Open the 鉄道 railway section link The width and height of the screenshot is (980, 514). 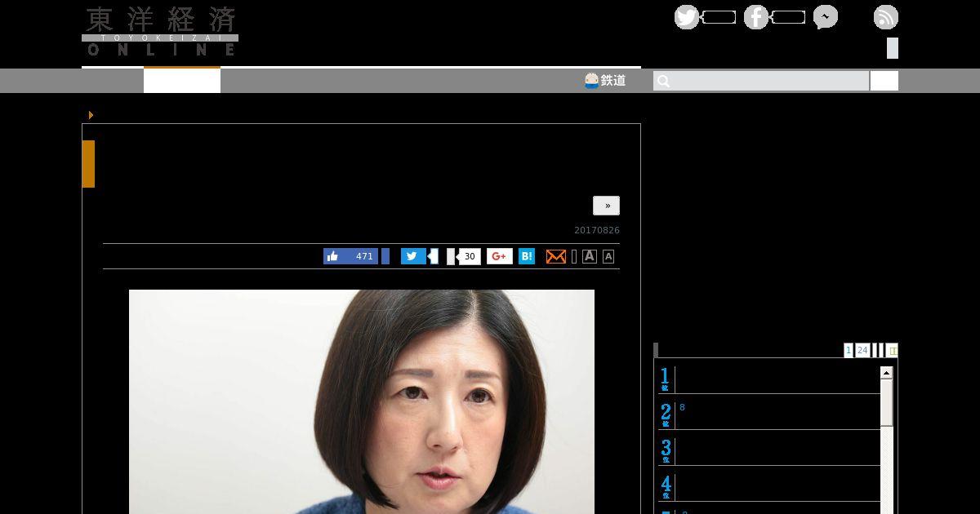(x=605, y=80)
